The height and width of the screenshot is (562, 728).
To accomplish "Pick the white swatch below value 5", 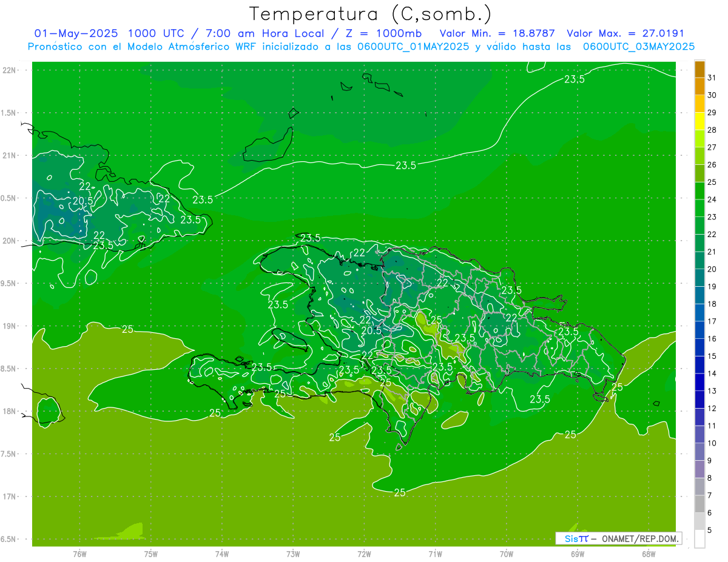I will [x=699, y=539].
